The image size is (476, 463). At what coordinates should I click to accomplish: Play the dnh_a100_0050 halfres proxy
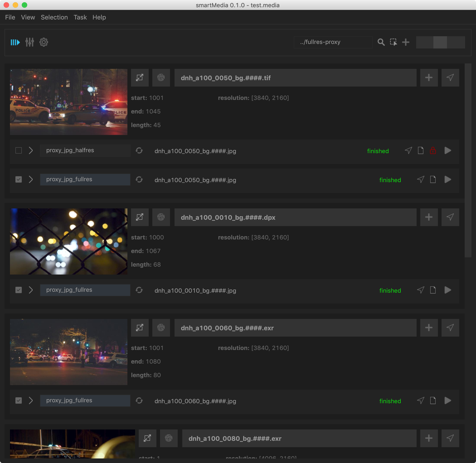[x=447, y=151]
